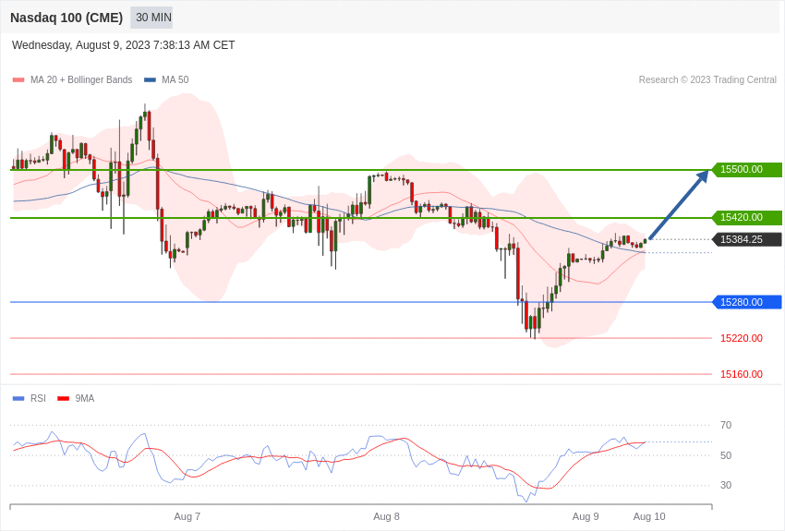Click the blue RSI legend swatch

18,398
